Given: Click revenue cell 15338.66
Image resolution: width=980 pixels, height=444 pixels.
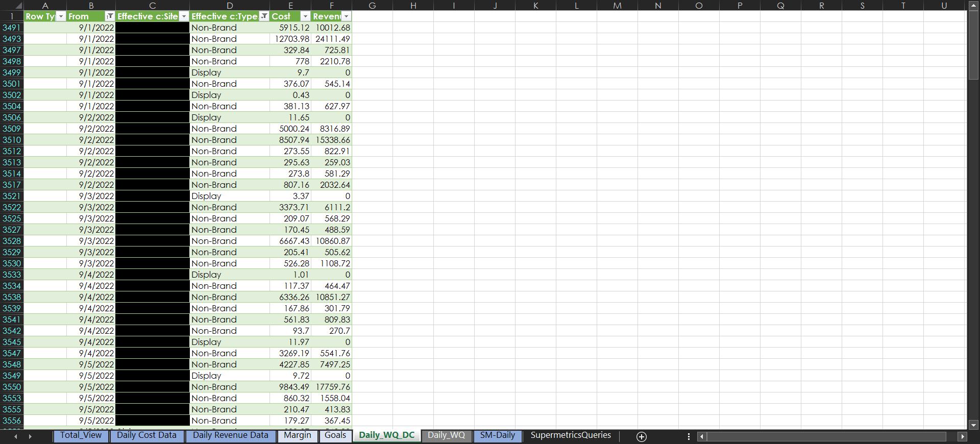Looking at the screenshot, I should click(x=332, y=140).
